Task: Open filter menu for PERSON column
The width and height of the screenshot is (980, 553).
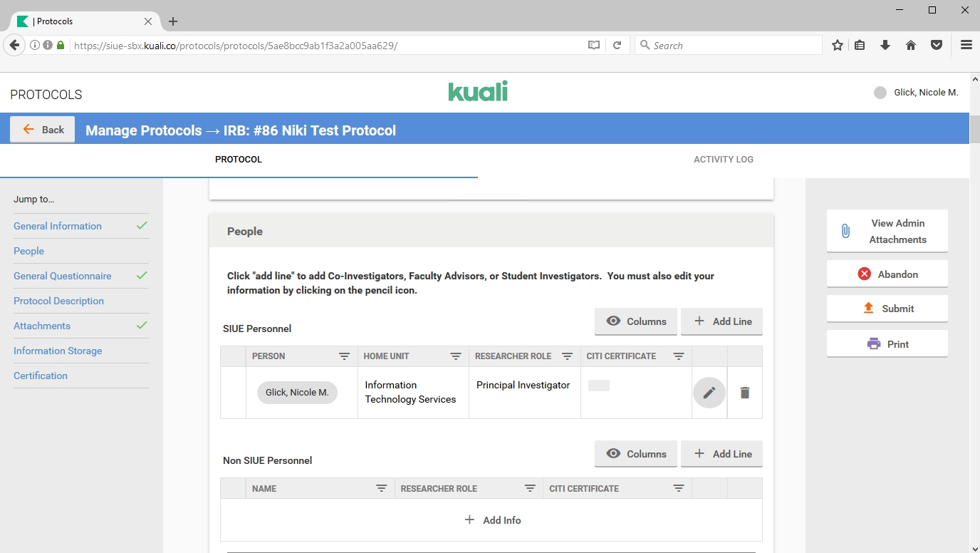Action: 344,356
